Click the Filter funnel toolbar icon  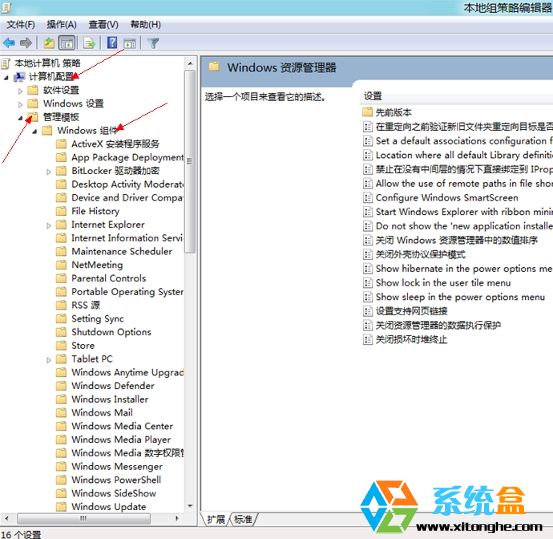(153, 43)
